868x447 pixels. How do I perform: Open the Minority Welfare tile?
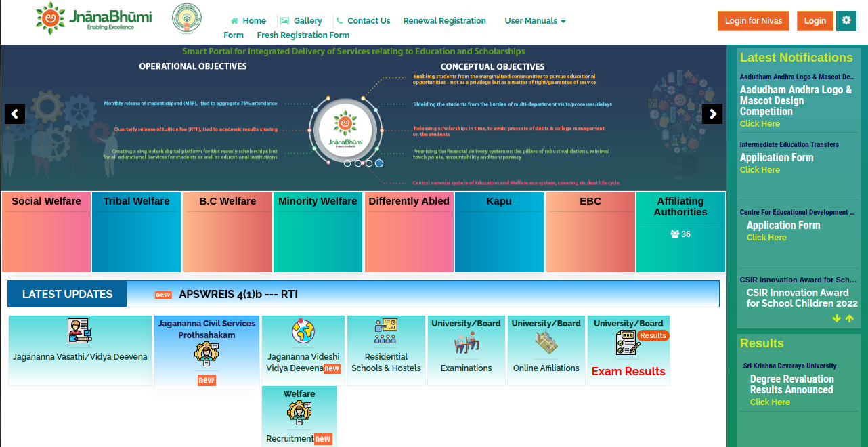click(318, 232)
